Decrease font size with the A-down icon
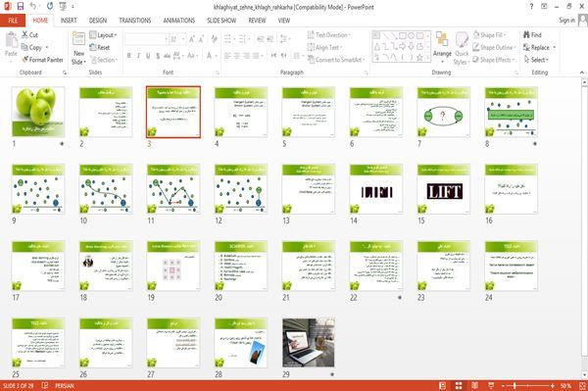588x391 pixels. coord(201,39)
